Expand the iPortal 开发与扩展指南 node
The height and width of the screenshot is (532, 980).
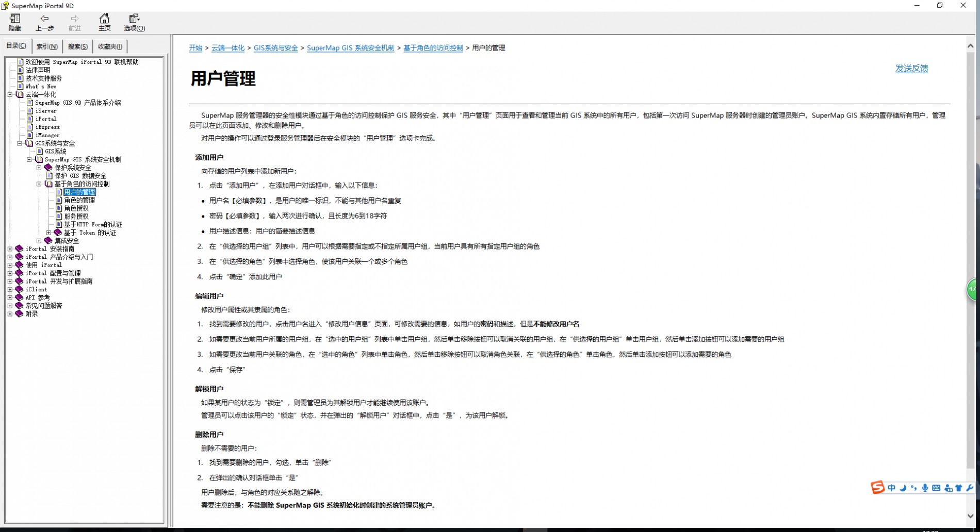pyautogui.click(x=10, y=281)
